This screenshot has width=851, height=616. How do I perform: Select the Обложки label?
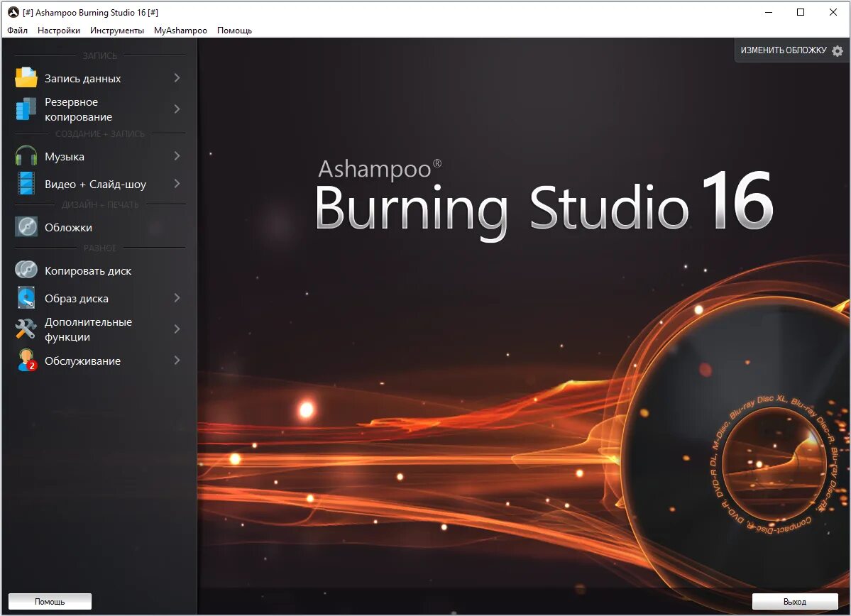click(68, 228)
